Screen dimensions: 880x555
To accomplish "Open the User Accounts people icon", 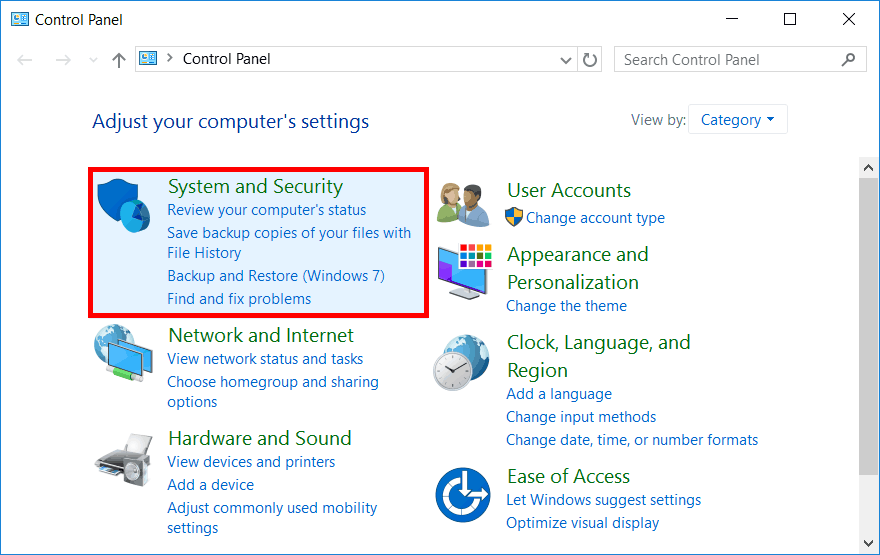I will pos(462,204).
